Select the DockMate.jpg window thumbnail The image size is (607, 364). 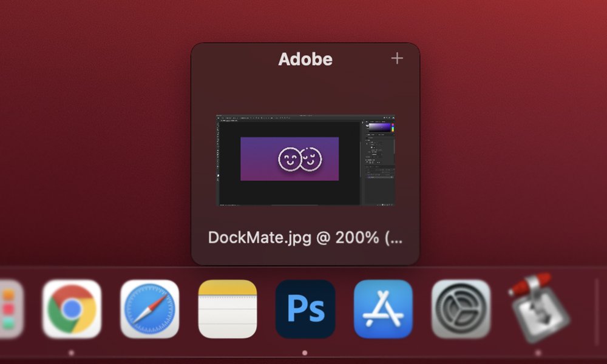click(x=305, y=160)
